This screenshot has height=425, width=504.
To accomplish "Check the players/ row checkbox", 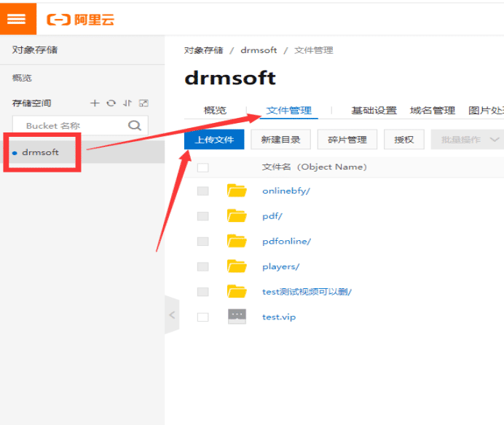I will pyautogui.click(x=202, y=266).
